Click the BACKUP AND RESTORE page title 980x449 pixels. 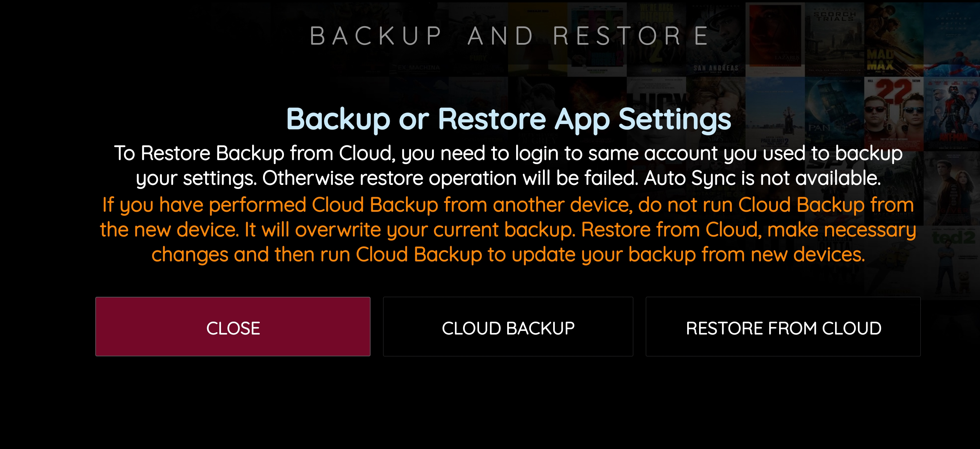509,36
